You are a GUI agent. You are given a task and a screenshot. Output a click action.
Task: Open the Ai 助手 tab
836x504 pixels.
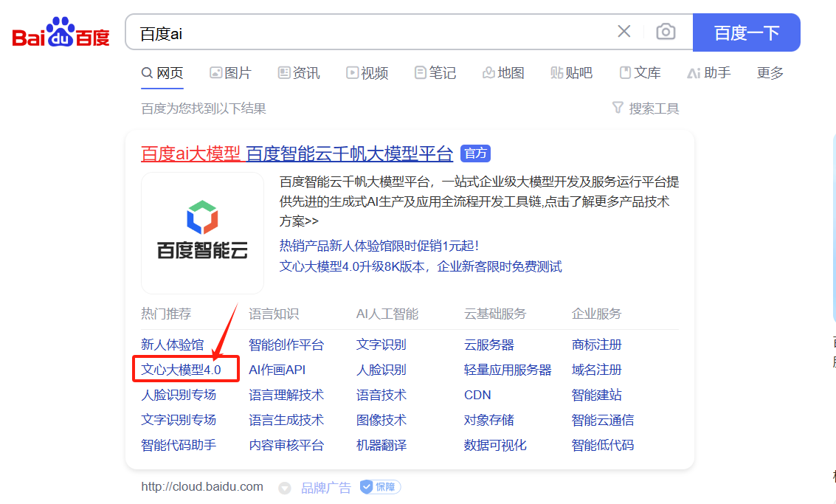708,73
